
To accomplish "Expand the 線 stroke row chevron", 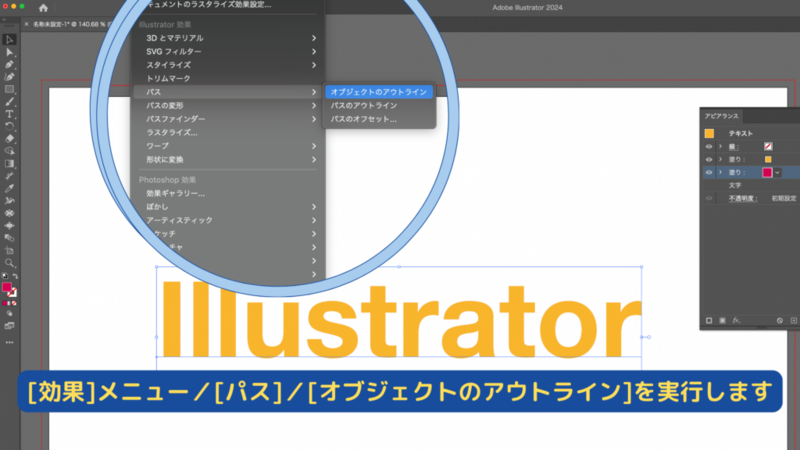I will tap(720, 146).
